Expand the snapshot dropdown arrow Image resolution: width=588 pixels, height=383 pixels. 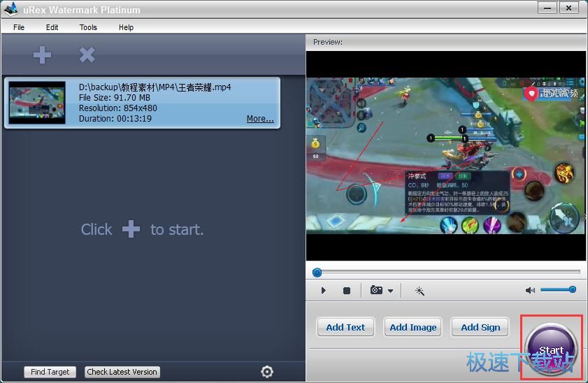390,291
